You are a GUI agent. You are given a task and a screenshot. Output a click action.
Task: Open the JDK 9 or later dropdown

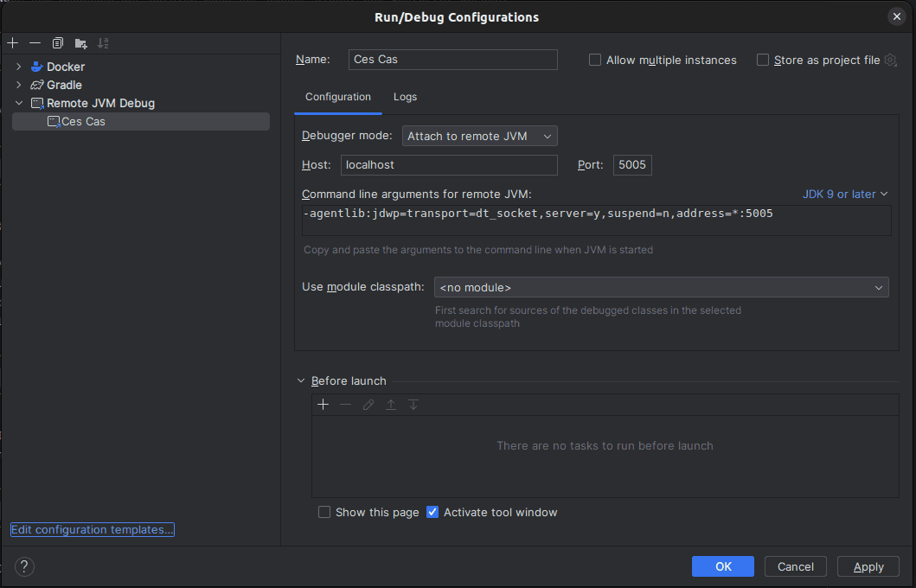point(845,194)
